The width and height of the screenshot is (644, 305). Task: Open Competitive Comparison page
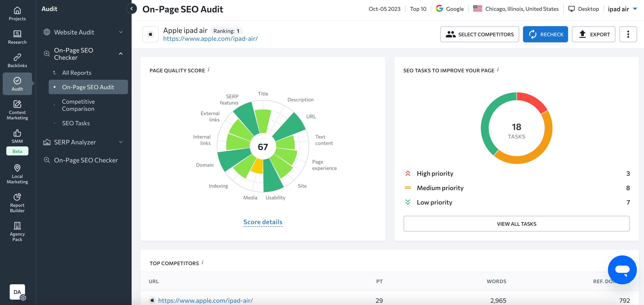click(78, 105)
